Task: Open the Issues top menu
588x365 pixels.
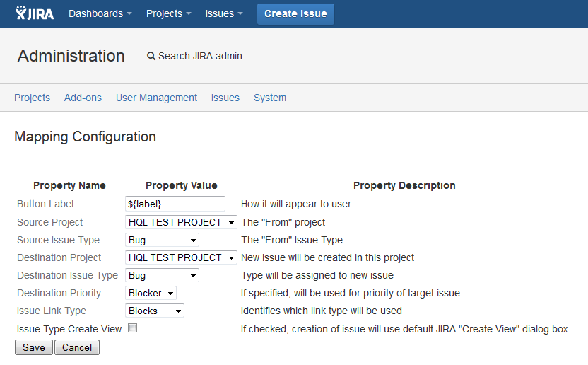Action: [x=223, y=13]
